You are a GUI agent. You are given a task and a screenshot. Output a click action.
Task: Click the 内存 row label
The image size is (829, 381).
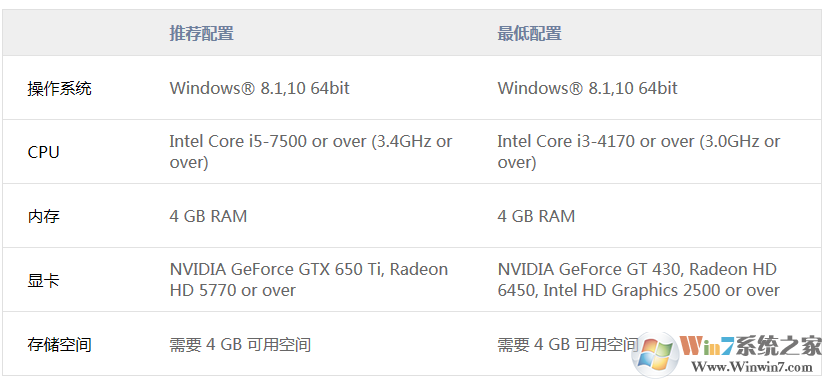click(43, 216)
